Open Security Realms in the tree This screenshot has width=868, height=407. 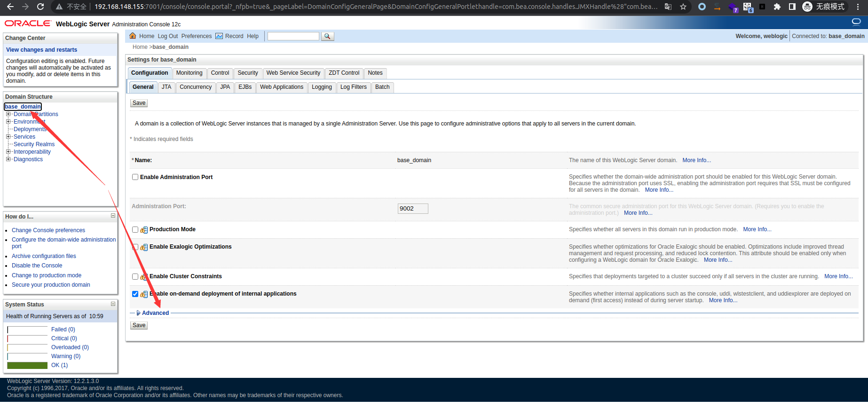coord(34,144)
